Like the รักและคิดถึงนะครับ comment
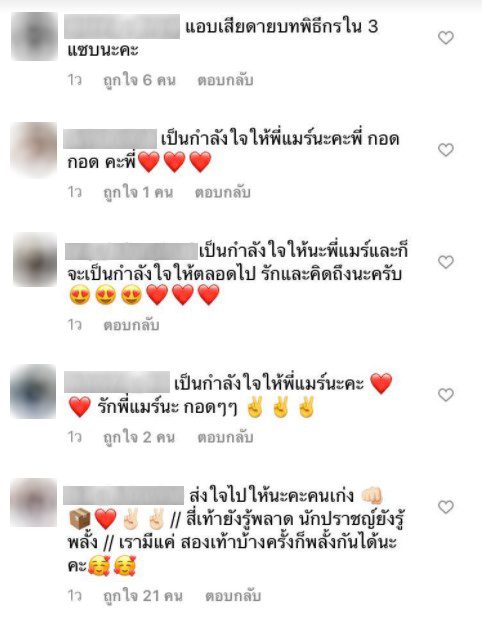This screenshot has height=618, width=482. pos(446,262)
